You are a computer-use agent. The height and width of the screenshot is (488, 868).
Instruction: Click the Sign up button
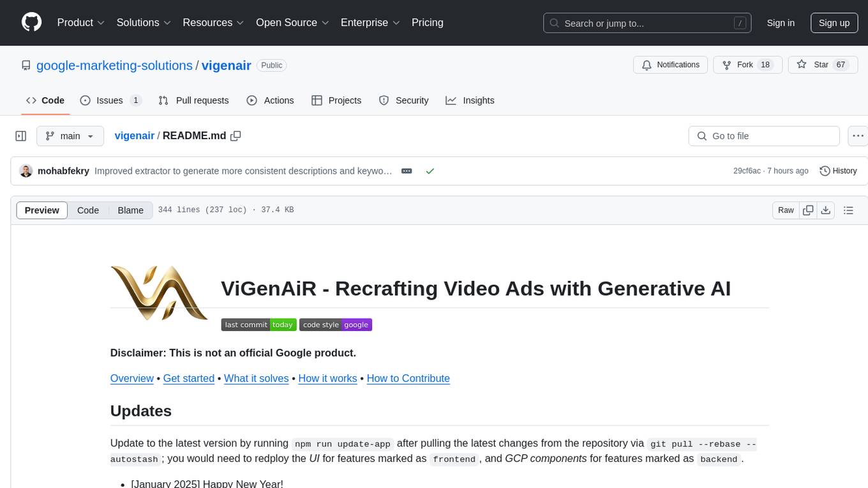click(834, 23)
